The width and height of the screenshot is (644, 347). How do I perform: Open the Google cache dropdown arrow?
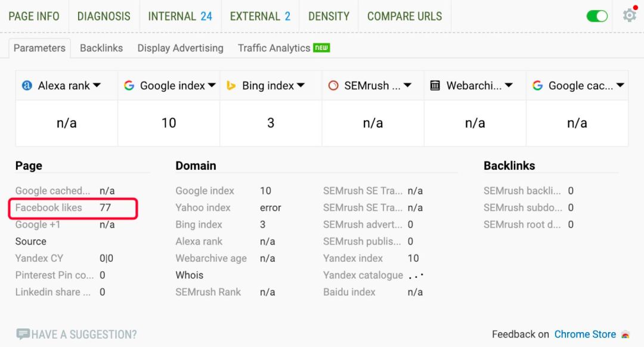(x=620, y=86)
